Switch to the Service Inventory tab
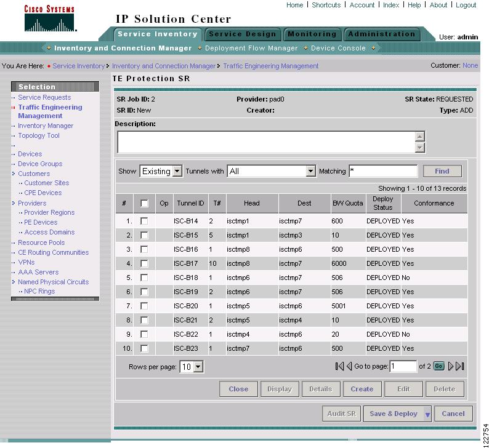Screen dimensions: 489x448 158,34
